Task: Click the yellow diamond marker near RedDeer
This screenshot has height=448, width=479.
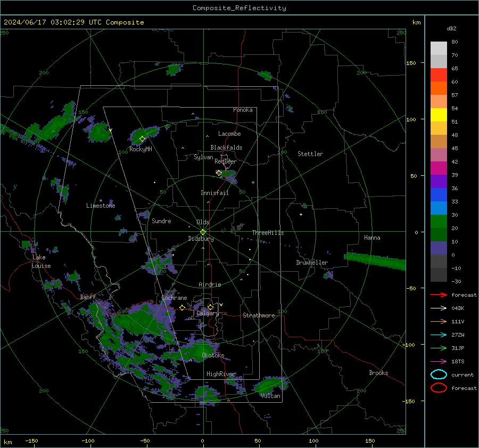Action: (x=219, y=173)
